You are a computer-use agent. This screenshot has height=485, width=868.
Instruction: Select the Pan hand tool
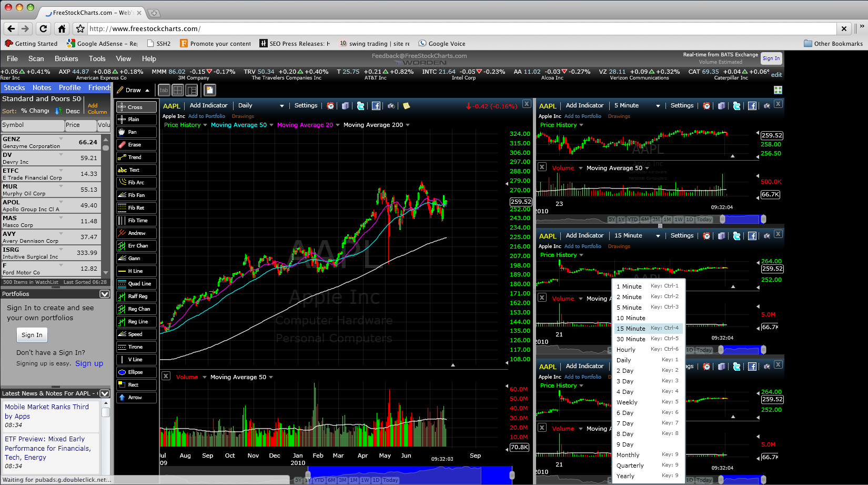point(136,132)
